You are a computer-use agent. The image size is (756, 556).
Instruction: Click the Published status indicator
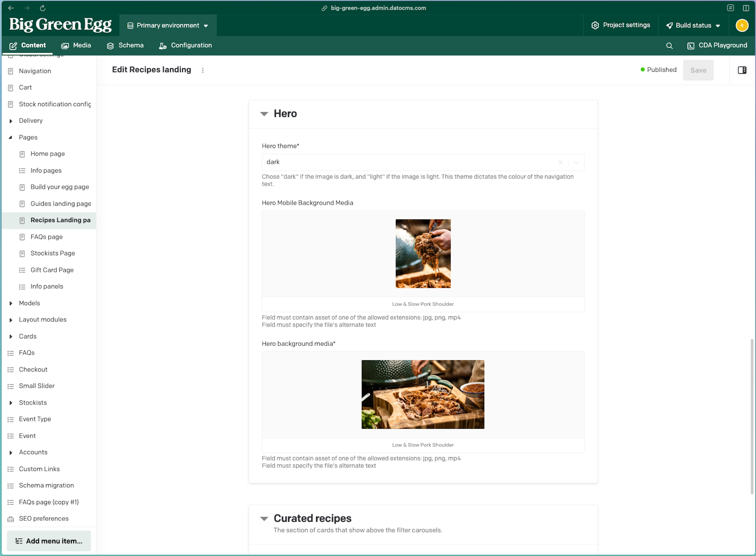(658, 70)
